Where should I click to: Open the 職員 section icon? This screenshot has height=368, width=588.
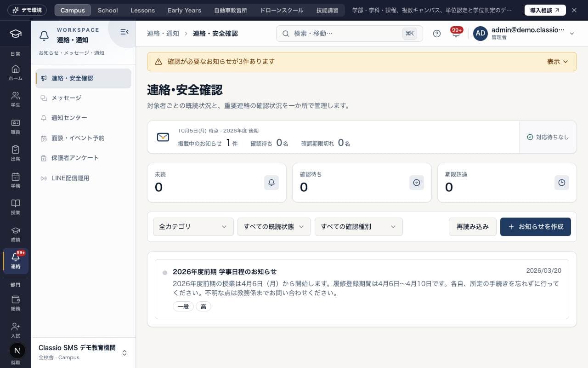tap(16, 126)
